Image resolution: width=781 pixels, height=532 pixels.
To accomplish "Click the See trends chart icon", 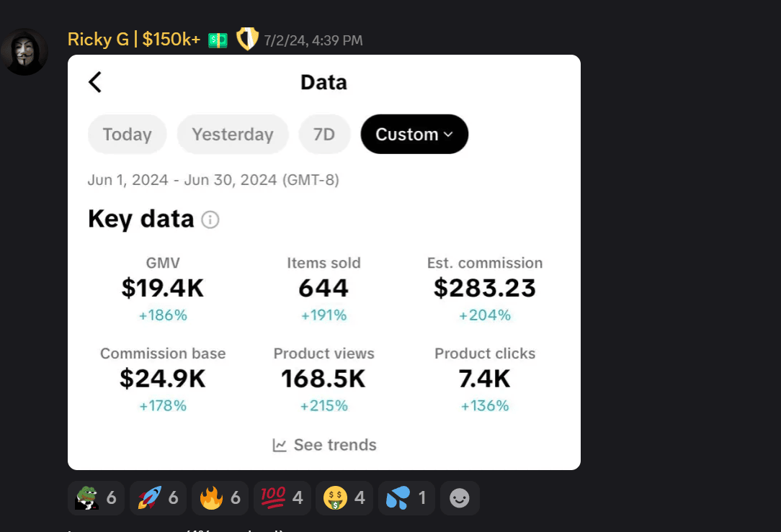I will pos(280,446).
